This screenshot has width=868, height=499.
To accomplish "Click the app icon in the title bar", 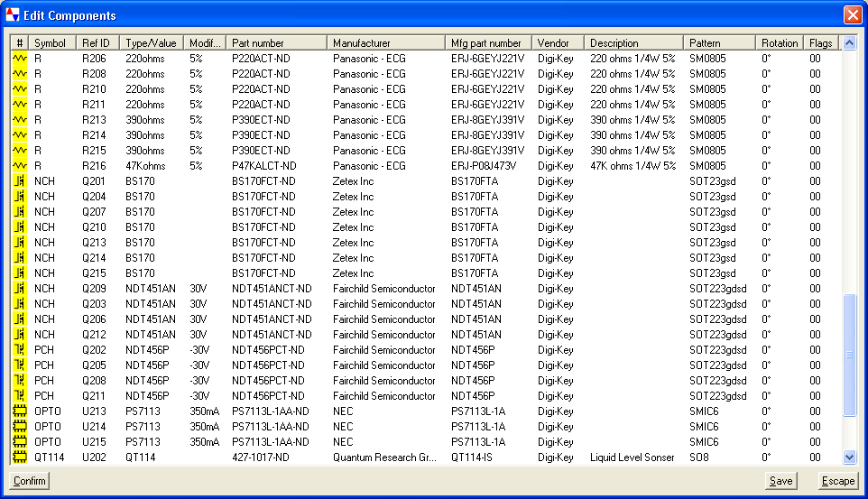I will (x=13, y=15).
